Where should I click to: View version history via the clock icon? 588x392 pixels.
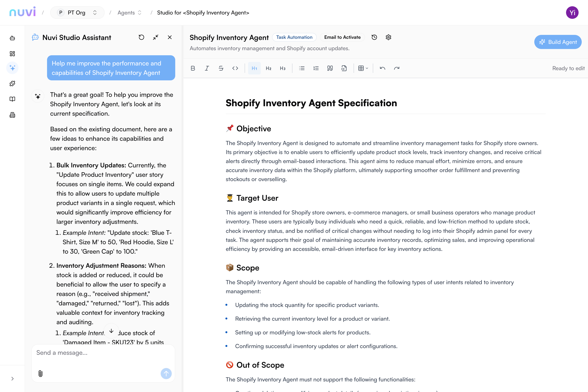point(374,37)
